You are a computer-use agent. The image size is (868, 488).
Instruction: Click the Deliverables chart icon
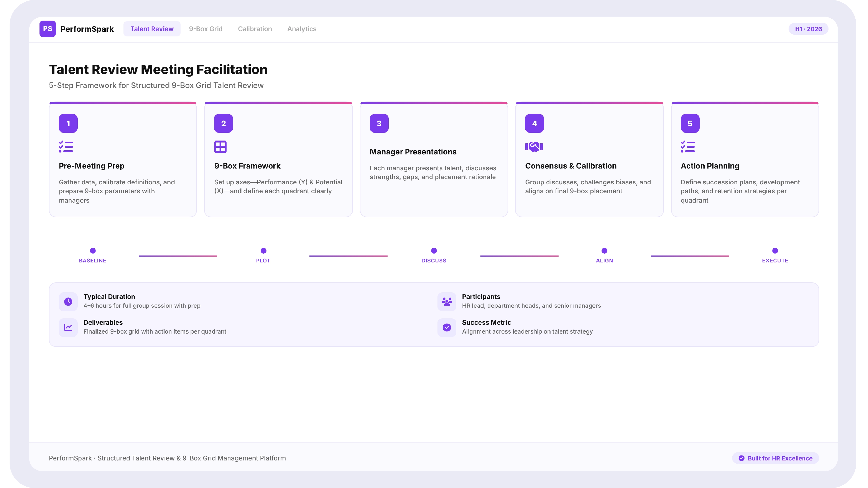[x=68, y=327]
